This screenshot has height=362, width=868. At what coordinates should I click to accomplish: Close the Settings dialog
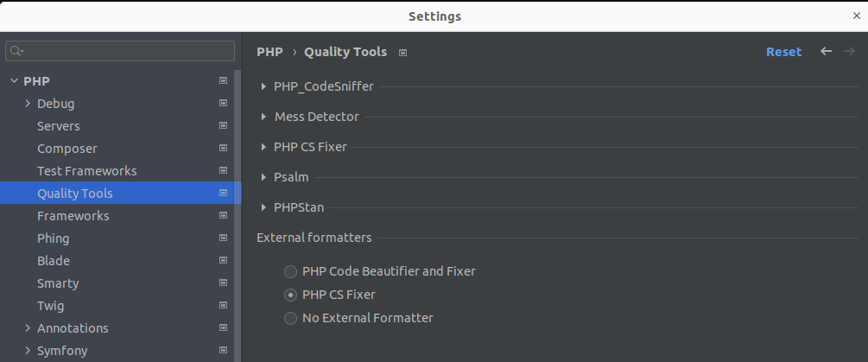click(857, 16)
